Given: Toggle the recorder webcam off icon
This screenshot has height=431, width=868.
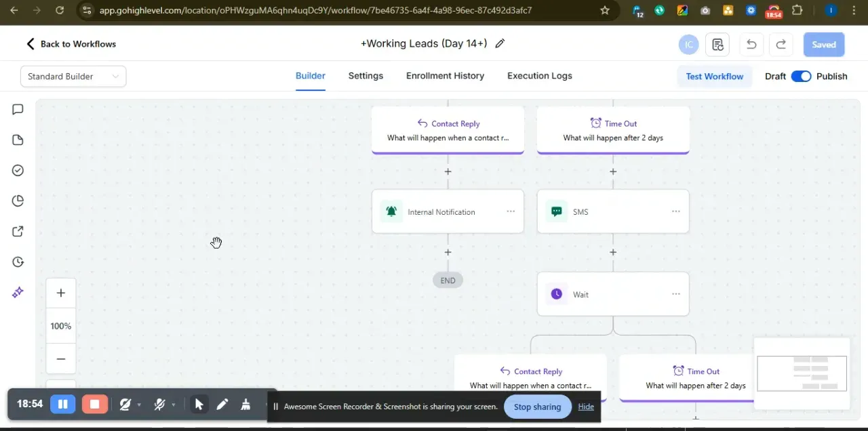Looking at the screenshot, I should [x=125, y=405].
